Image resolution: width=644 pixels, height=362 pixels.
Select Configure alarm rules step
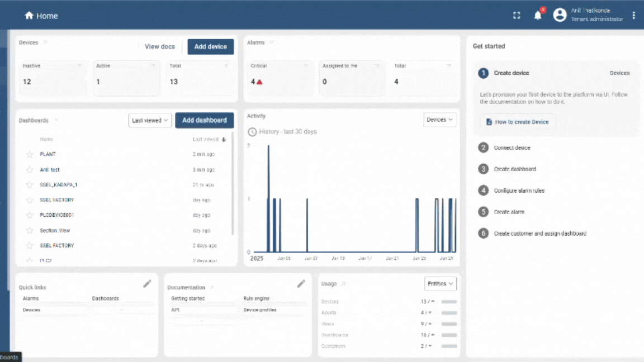coord(519,190)
